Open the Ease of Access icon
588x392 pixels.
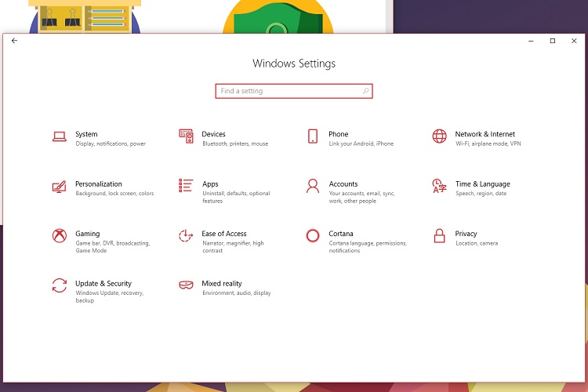coord(186,236)
